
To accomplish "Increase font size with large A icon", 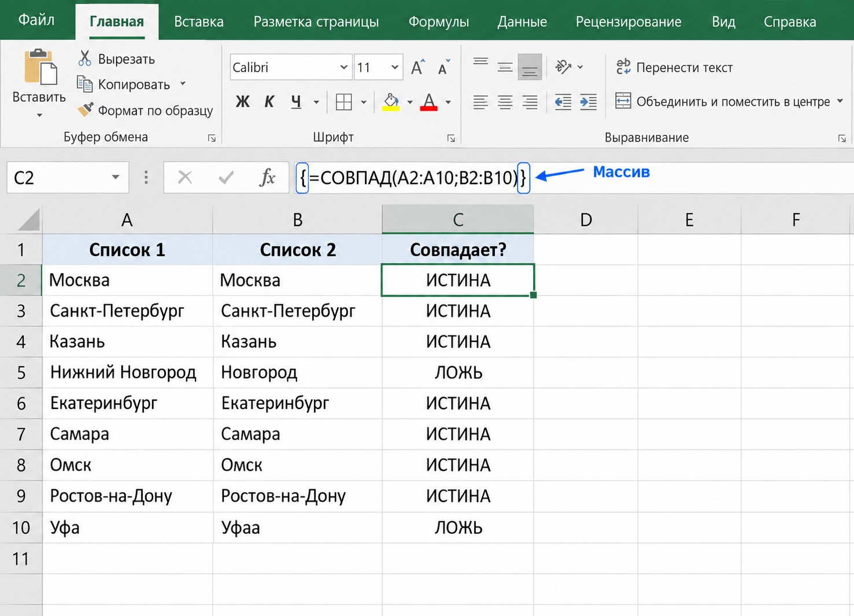I will coord(417,67).
